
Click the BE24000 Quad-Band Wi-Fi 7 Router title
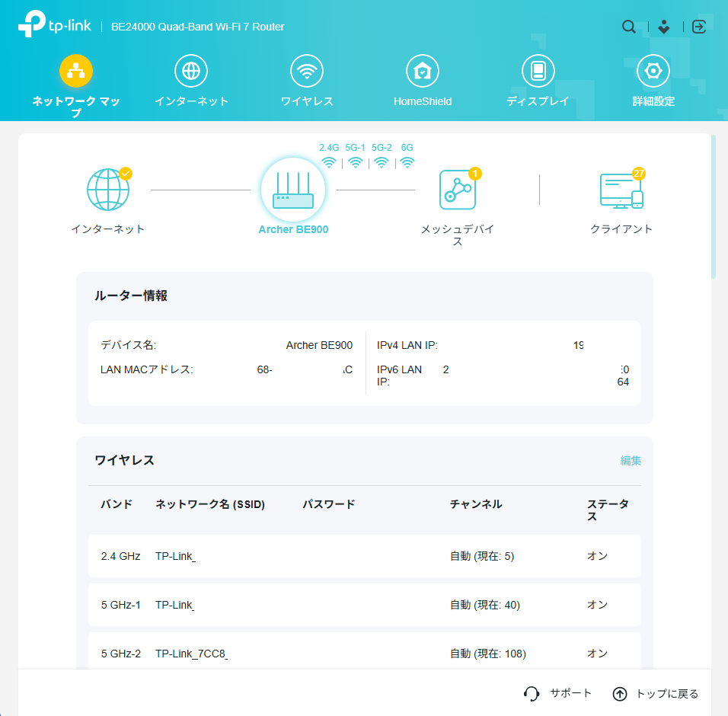(198, 27)
